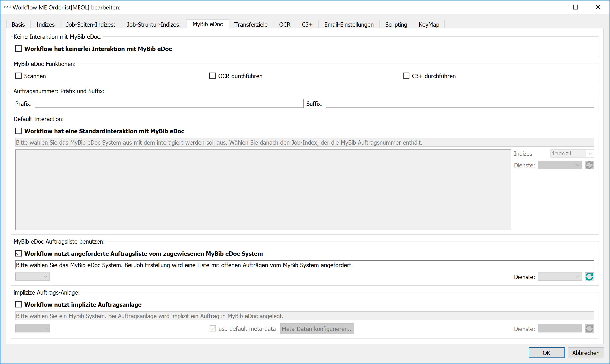Image resolution: width=610 pixels, height=364 pixels.
Task: Switch to the KeyMap tab
Action: pyautogui.click(x=429, y=25)
